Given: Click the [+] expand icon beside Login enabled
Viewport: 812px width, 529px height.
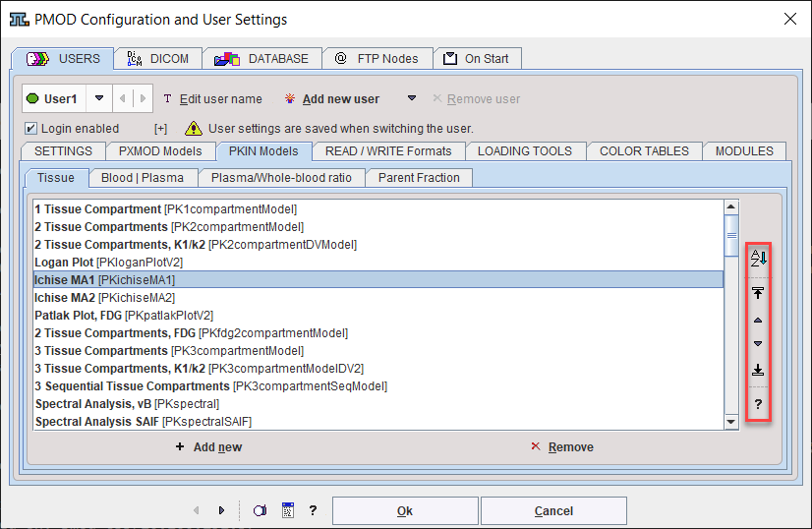Looking at the screenshot, I should tap(160, 129).
